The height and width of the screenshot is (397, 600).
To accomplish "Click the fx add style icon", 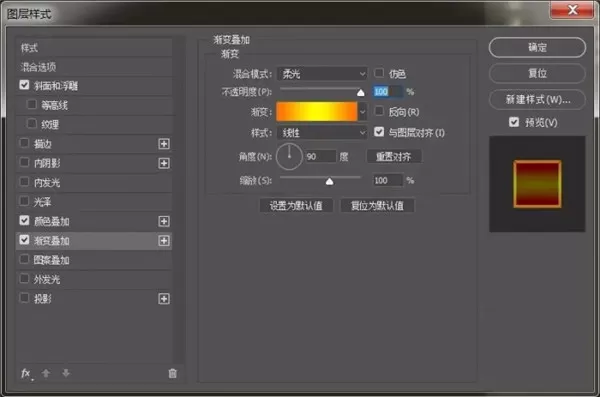I will click(26, 374).
